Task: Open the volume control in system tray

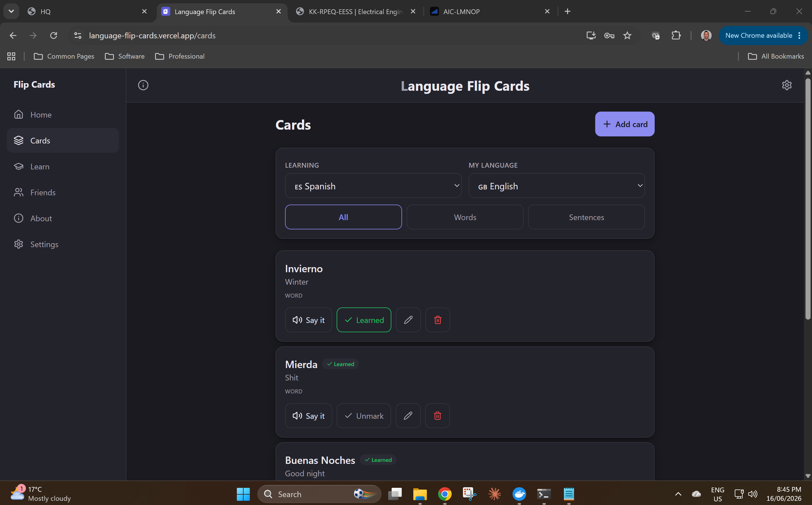Action: point(753,494)
